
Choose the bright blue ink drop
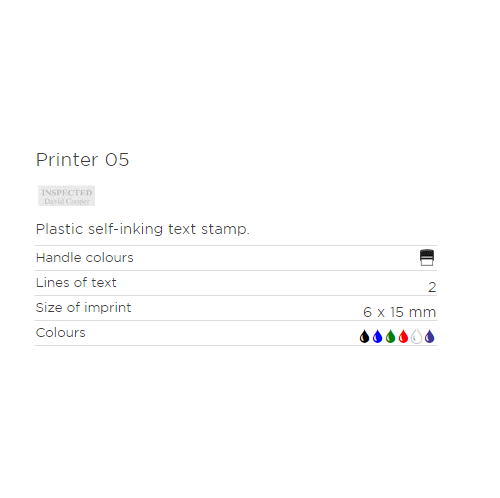(x=377, y=336)
